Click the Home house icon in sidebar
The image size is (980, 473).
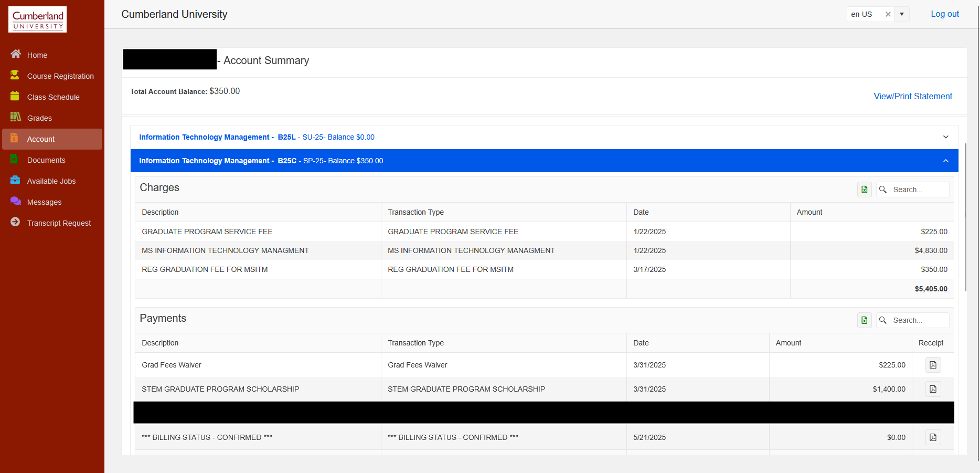(16, 54)
